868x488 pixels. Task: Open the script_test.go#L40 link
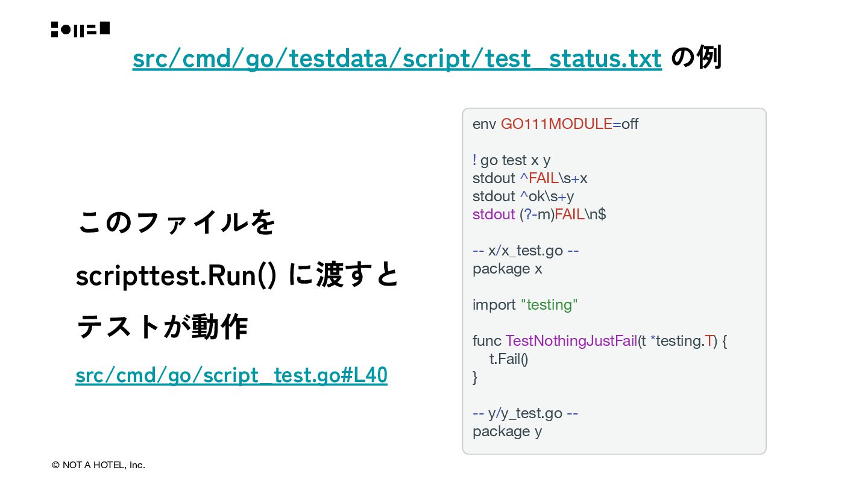pyautogui.click(x=231, y=375)
